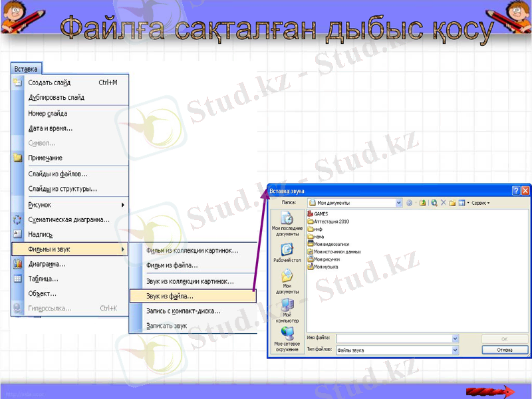
Task: Open the Папка dropdown list
Action: click(x=399, y=202)
